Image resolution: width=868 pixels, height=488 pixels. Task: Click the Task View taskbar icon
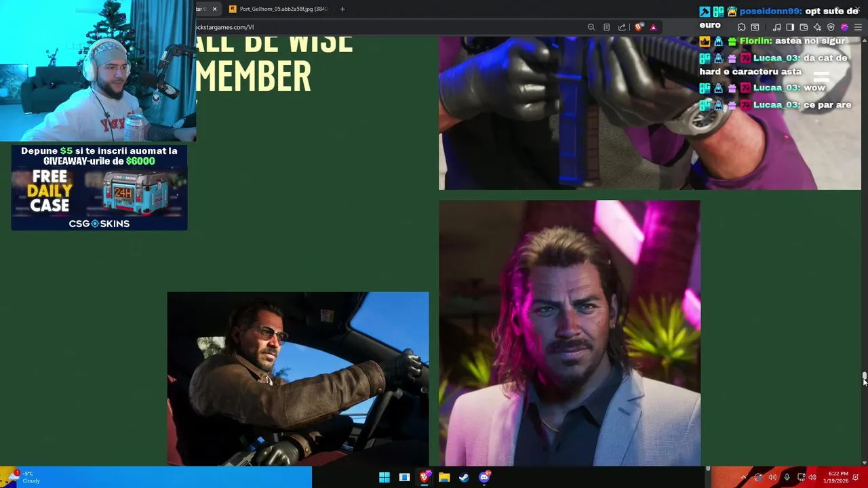click(404, 477)
